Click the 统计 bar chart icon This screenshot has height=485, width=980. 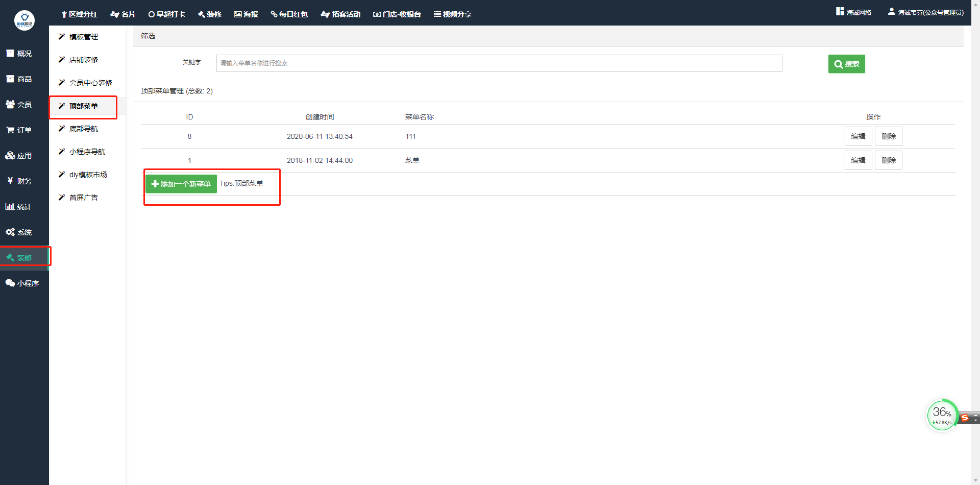point(10,206)
